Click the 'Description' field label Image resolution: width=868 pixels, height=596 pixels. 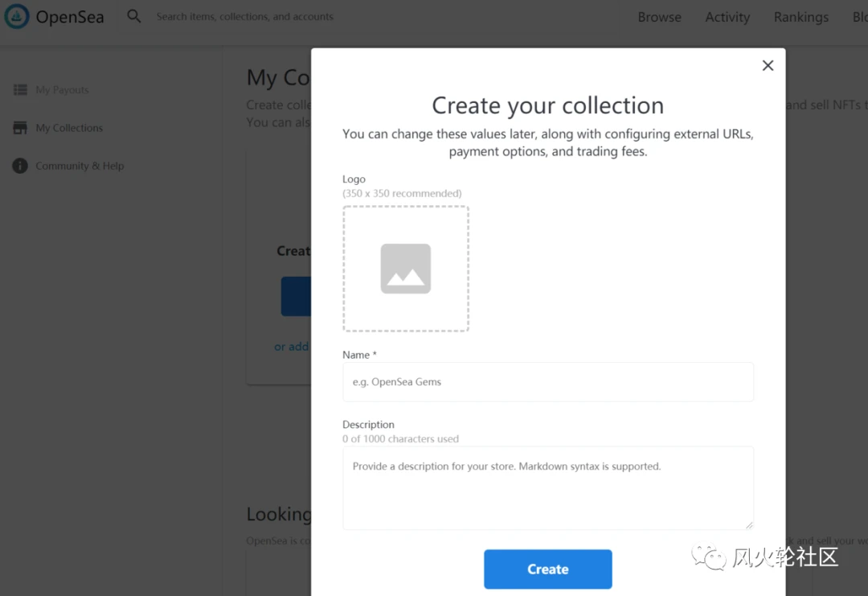[x=368, y=425]
